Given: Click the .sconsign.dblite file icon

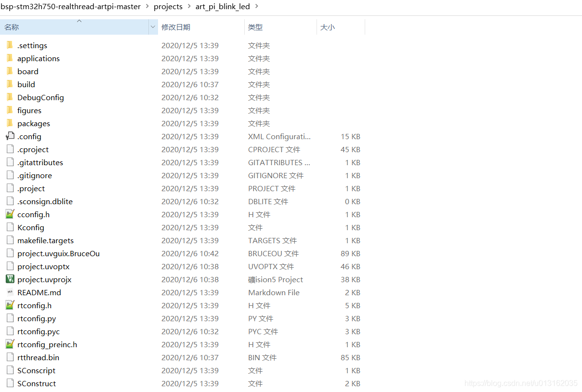Looking at the screenshot, I should (10, 201).
